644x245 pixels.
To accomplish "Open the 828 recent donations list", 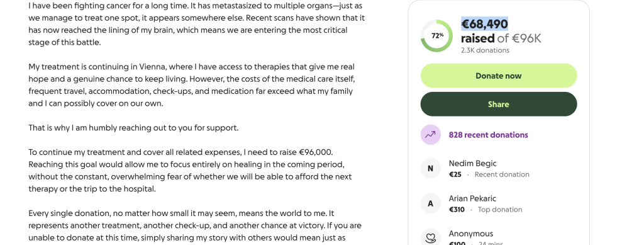I will point(488,135).
